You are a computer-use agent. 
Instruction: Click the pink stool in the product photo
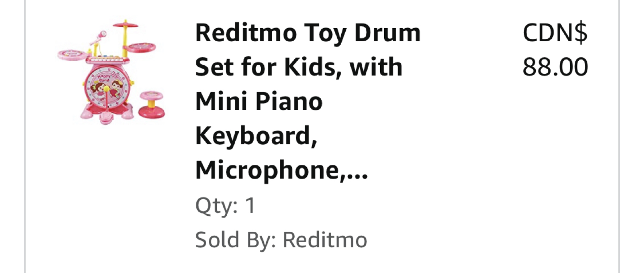(x=151, y=105)
